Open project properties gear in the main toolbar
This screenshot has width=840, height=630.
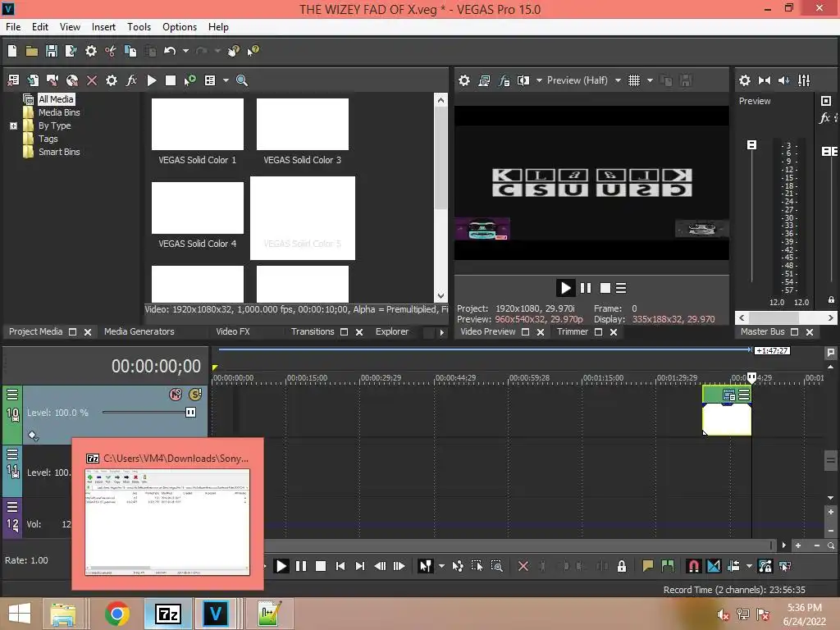pos(91,51)
